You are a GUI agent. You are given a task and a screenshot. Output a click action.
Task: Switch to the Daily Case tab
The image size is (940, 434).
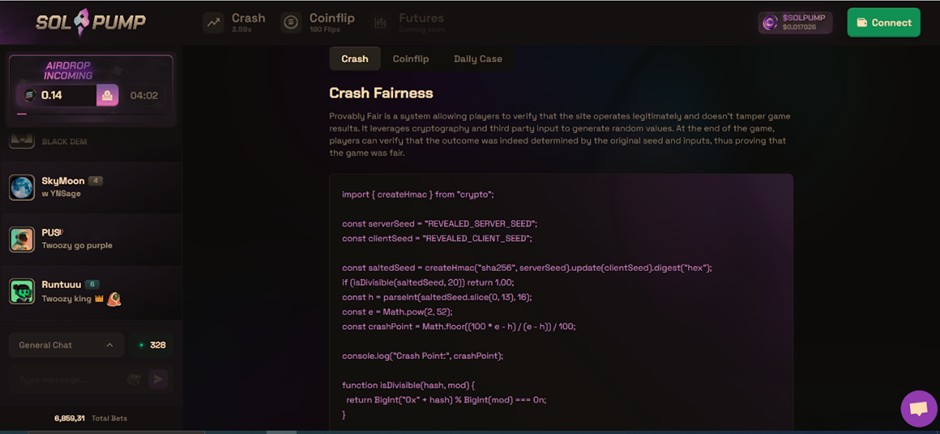(478, 59)
